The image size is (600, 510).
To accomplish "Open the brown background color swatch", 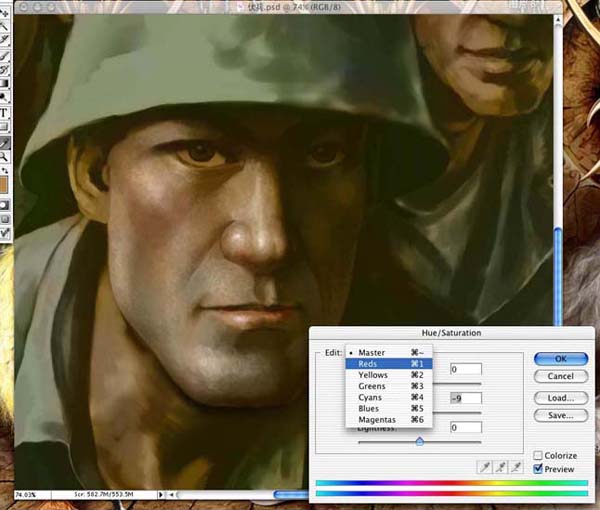I will pos(4,186).
